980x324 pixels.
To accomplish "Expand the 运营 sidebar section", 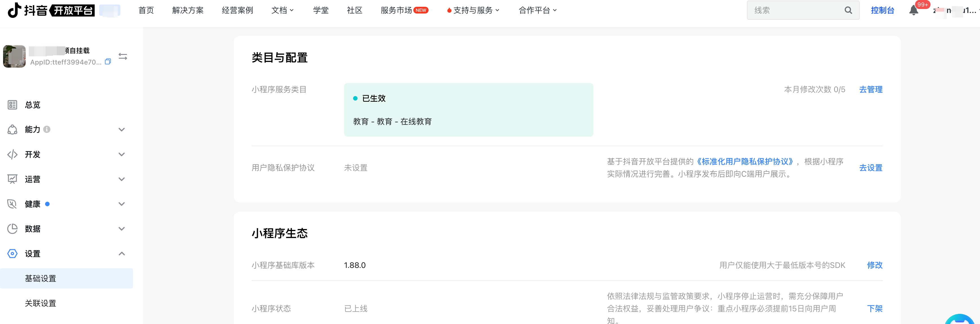I will pos(66,179).
